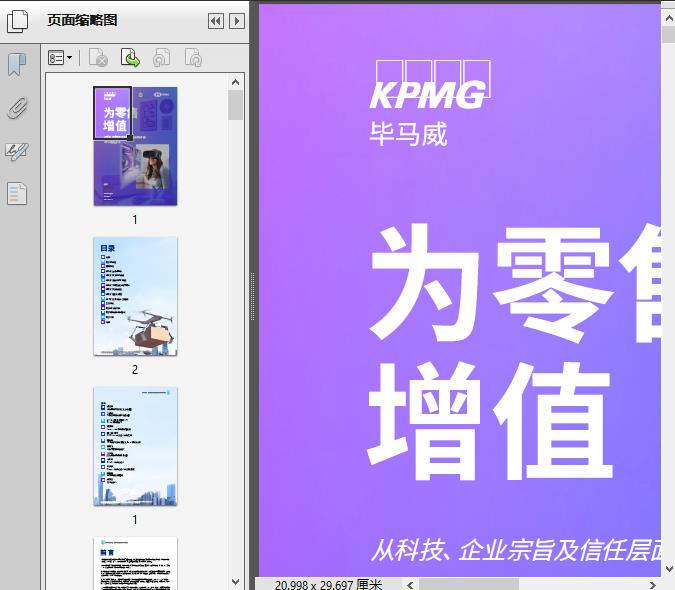Image resolution: width=675 pixels, height=590 pixels.
Task: Open the Signatures panel
Action: 17,151
